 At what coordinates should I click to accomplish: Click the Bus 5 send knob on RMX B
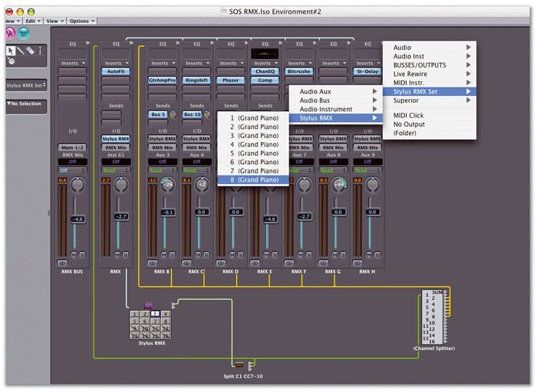pos(173,114)
